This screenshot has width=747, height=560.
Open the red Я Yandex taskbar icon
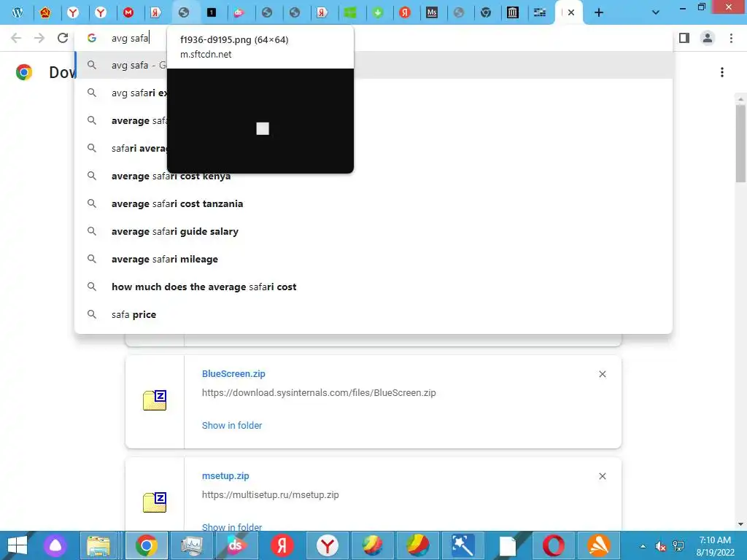tap(282, 545)
